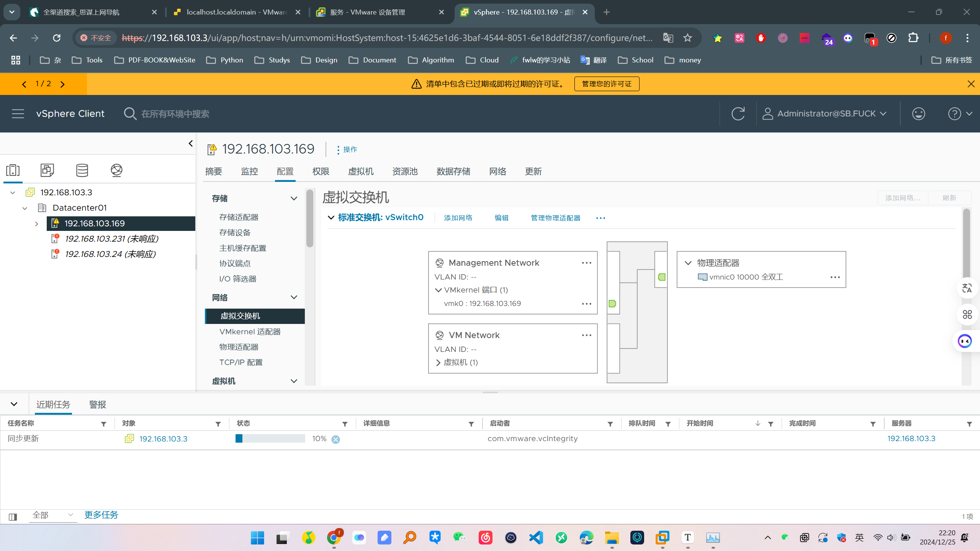Collapse the 标准交换机: vSwitch0 section
The width and height of the screenshot is (980, 551).
(x=331, y=218)
